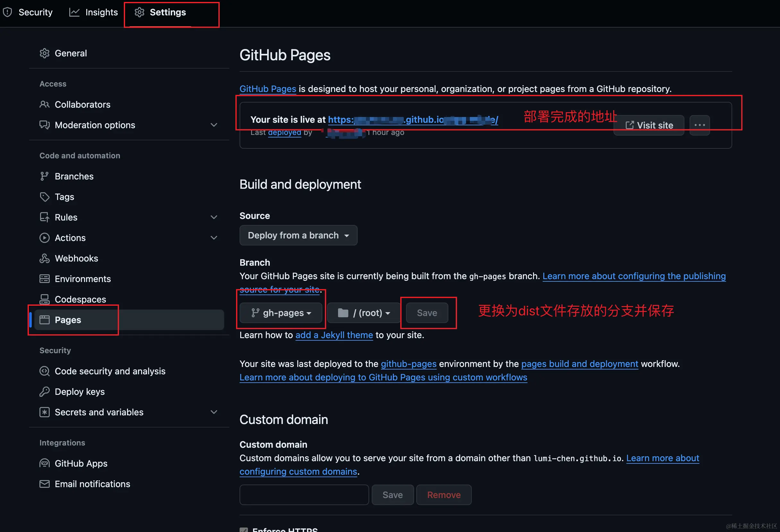Click the Codespaces icon in sidebar
Viewport: 780px width, 532px height.
click(44, 299)
